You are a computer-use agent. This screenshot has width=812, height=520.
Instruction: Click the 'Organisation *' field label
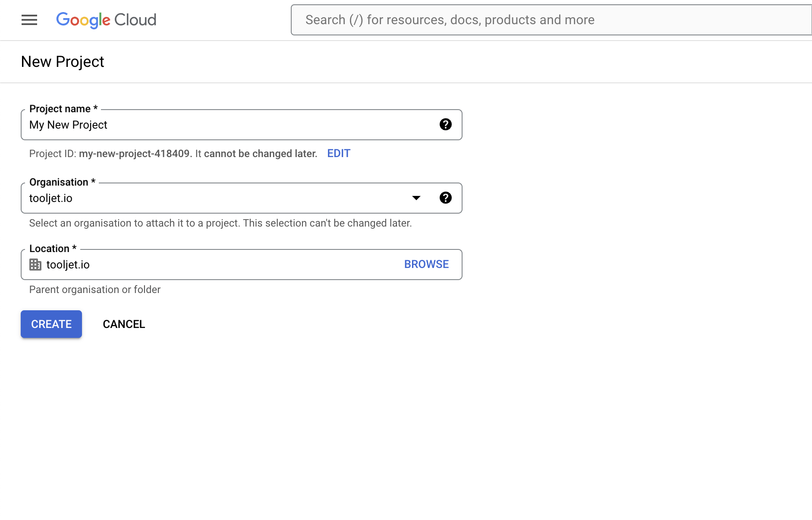click(x=62, y=182)
